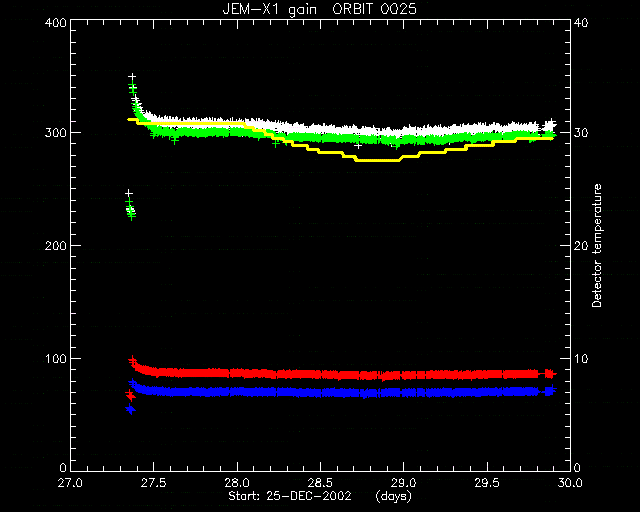Click the x-axis tick label 29.5
This screenshot has height=512, width=640.
487,483
